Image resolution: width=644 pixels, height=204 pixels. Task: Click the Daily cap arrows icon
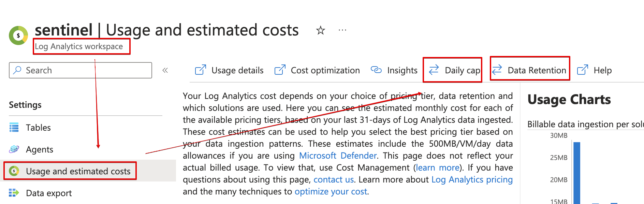pos(434,70)
